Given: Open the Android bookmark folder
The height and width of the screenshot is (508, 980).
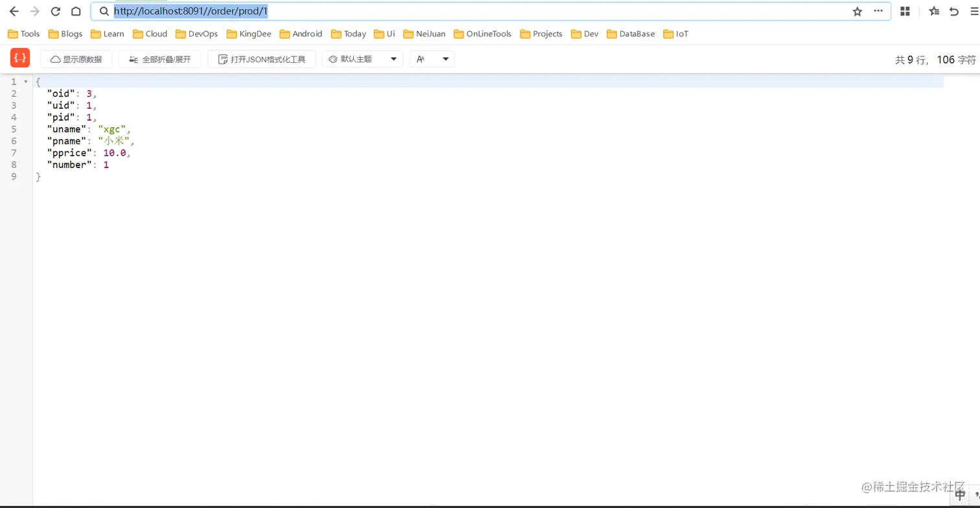Looking at the screenshot, I should (301, 34).
